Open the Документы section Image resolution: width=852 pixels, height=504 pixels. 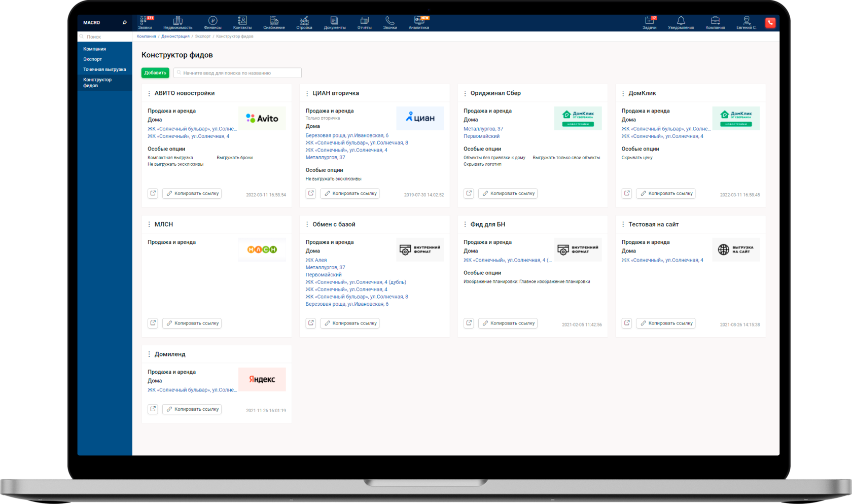(x=335, y=23)
